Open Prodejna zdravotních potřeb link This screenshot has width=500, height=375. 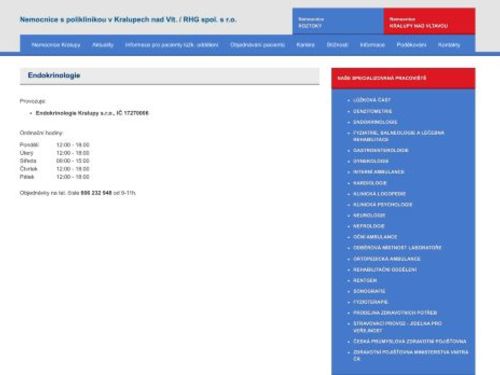[x=395, y=313]
